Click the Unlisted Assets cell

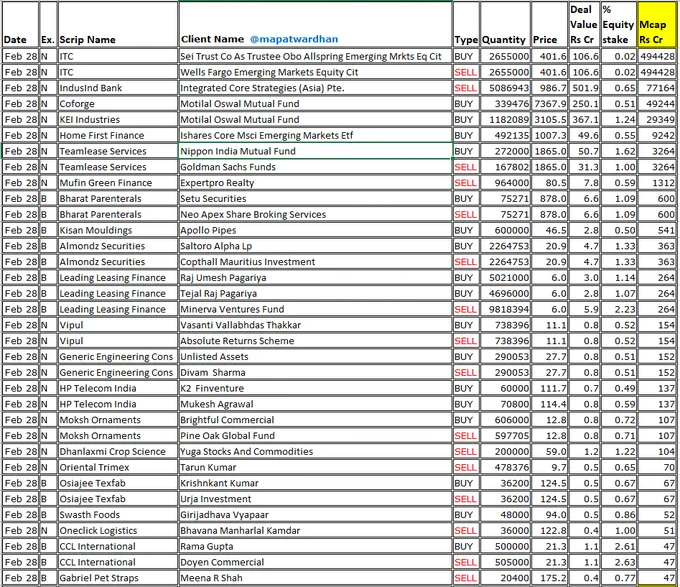coord(315,357)
